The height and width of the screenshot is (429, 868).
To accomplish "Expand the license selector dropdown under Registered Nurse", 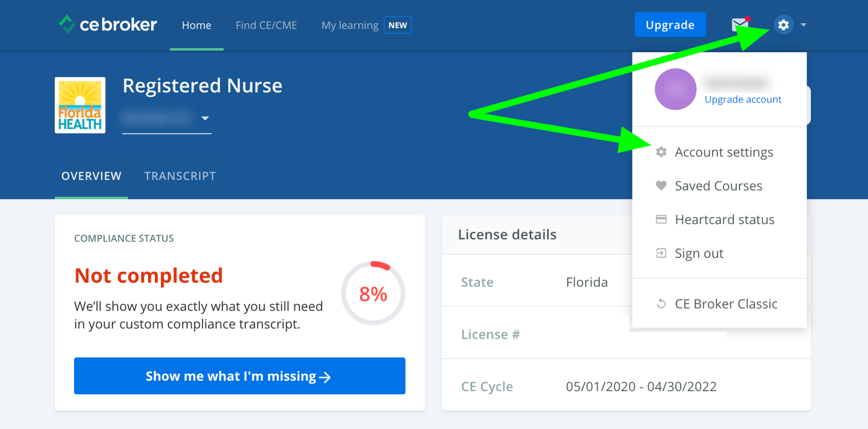I will [x=167, y=118].
